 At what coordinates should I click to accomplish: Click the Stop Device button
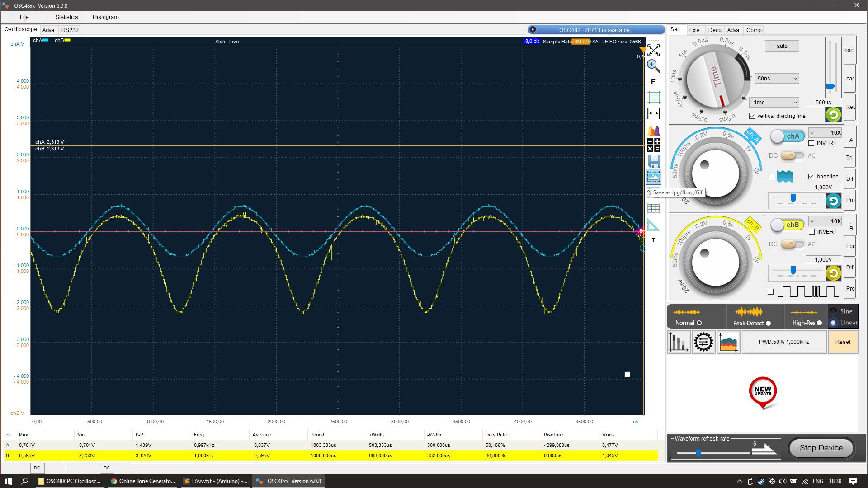(x=821, y=448)
